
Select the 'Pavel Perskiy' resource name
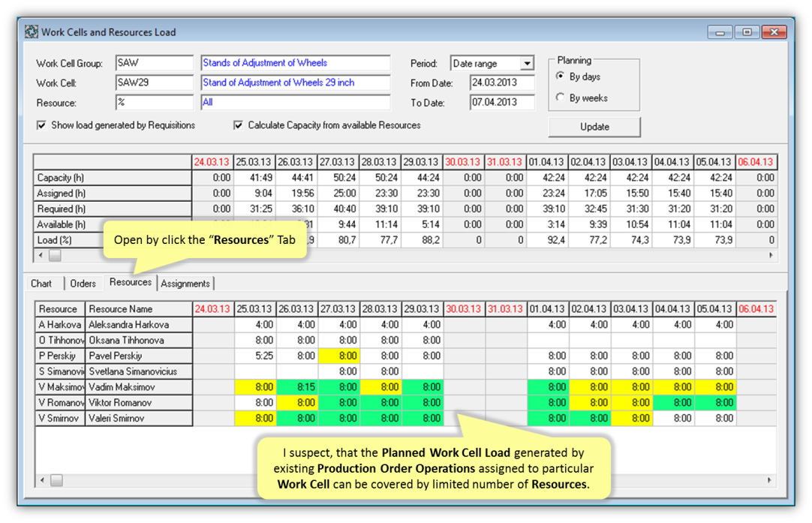[139, 356]
